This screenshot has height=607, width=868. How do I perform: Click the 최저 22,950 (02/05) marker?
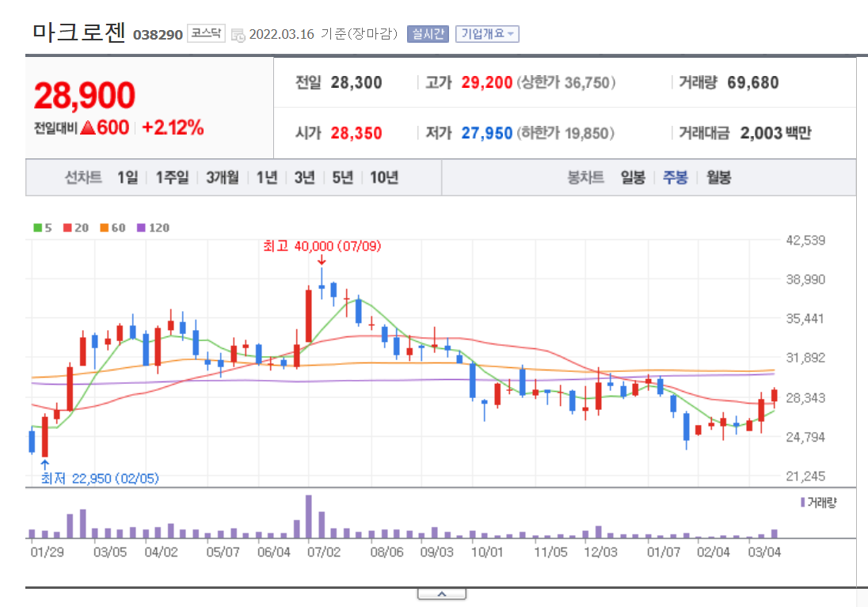(x=101, y=478)
